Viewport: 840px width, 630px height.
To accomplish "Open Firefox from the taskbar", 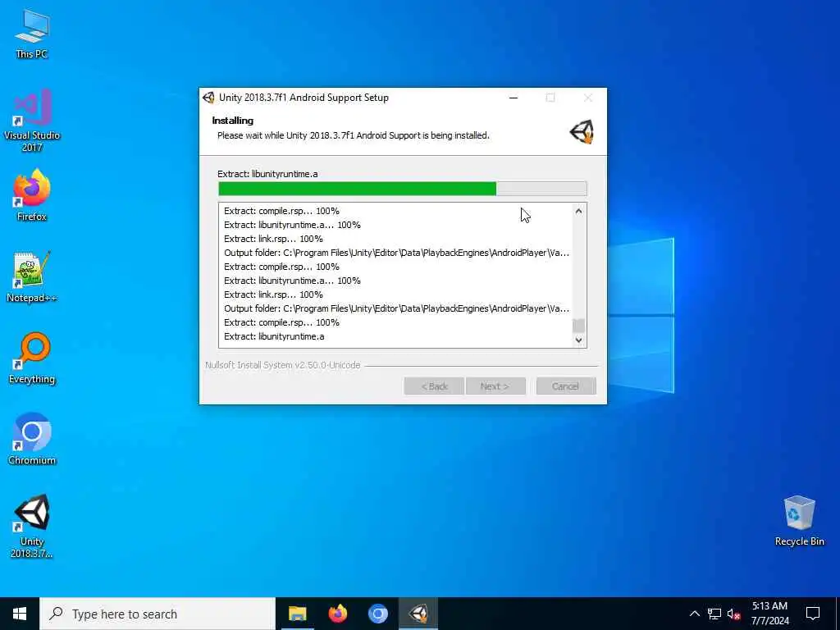I will tap(337, 614).
